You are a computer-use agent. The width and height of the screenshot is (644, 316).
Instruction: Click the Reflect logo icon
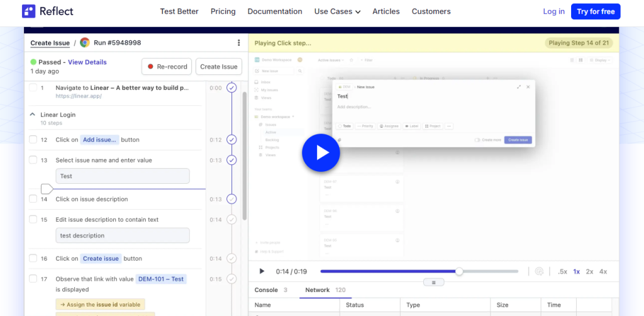click(x=29, y=11)
